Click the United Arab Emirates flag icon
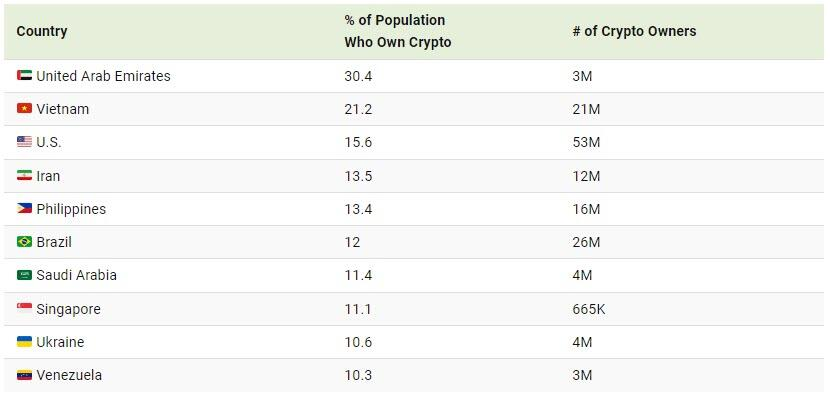 [24, 76]
